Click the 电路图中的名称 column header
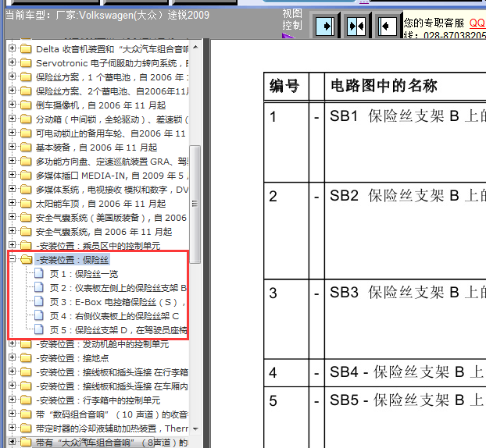 click(x=405, y=87)
